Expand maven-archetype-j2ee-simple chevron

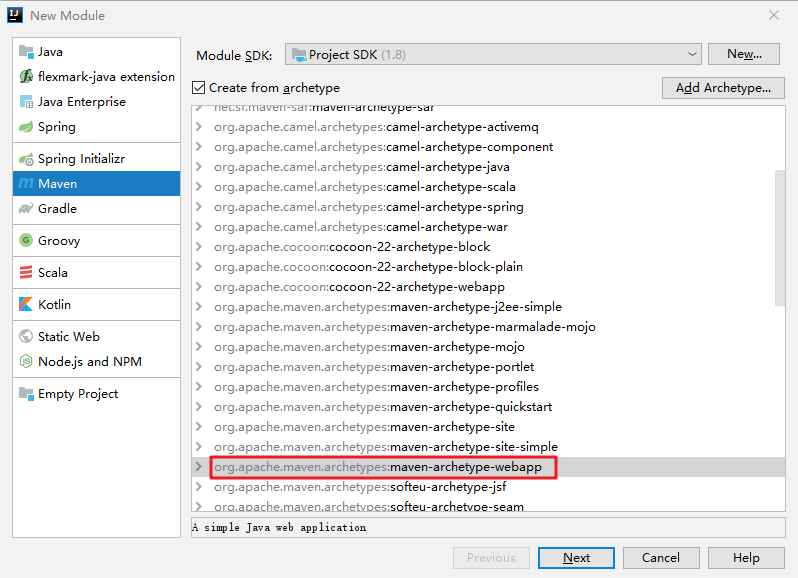[x=199, y=307]
